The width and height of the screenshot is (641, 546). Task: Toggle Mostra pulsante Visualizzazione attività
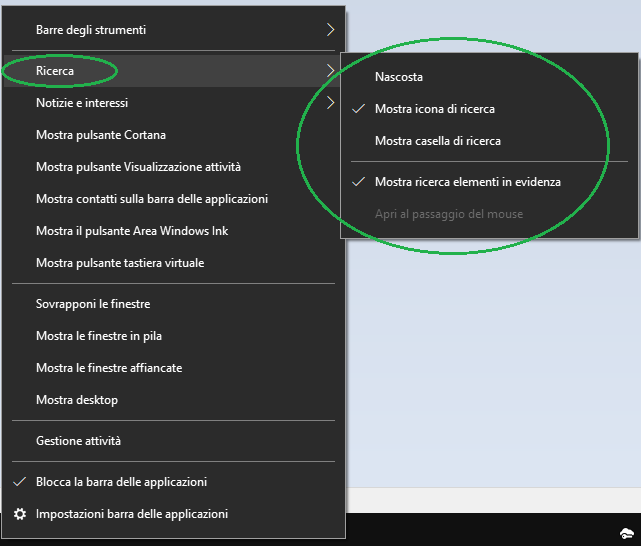(x=174, y=167)
